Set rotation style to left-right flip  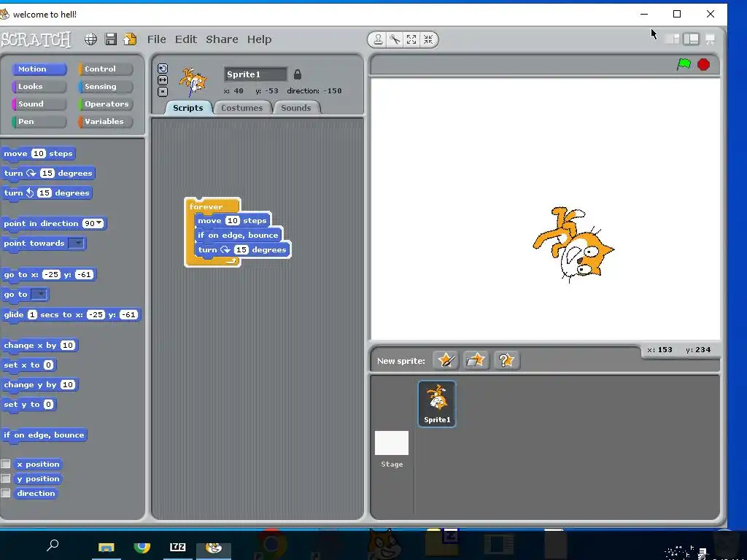pyautogui.click(x=163, y=80)
